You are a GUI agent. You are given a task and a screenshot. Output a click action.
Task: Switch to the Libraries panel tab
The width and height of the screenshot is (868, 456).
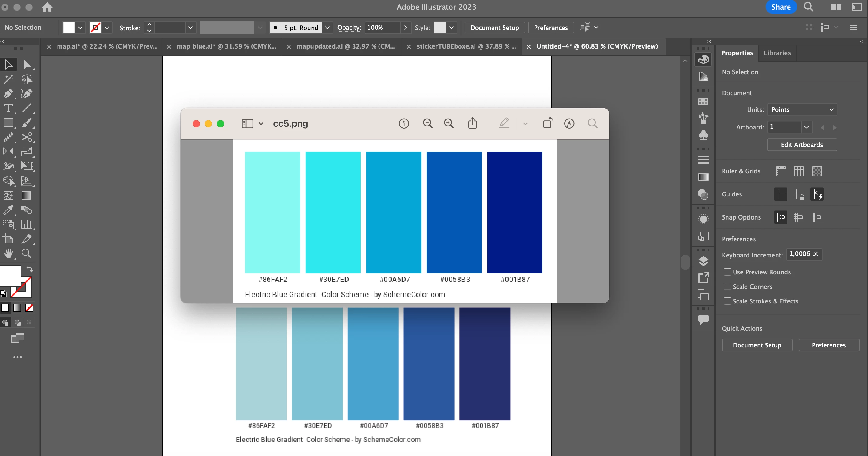pyautogui.click(x=777, y=53)
